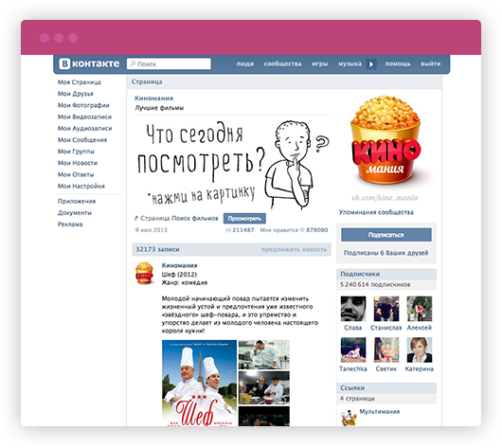The height and width of the screenshot is (448, 502).
Task: Click предложить новость link
Action: 294,249
